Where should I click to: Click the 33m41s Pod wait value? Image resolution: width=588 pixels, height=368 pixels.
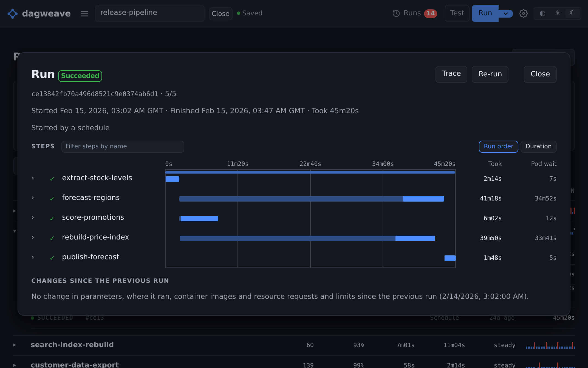(545, 238)
